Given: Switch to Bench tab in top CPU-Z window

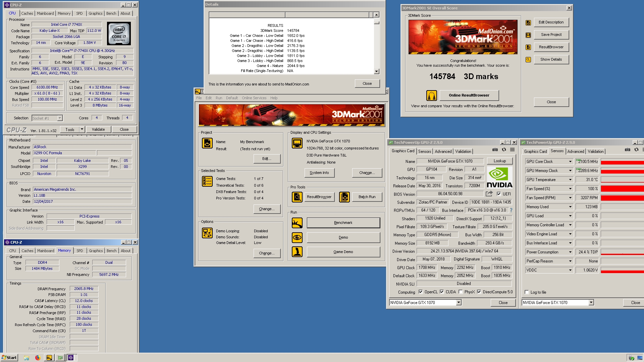Looking at the screenshot, I should (111, 13).
